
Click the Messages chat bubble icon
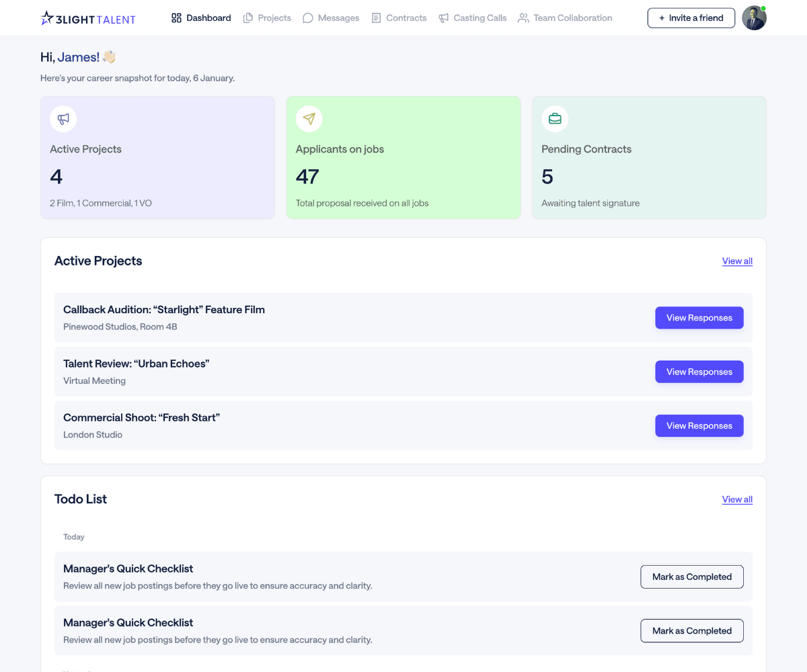coord(307,17)
